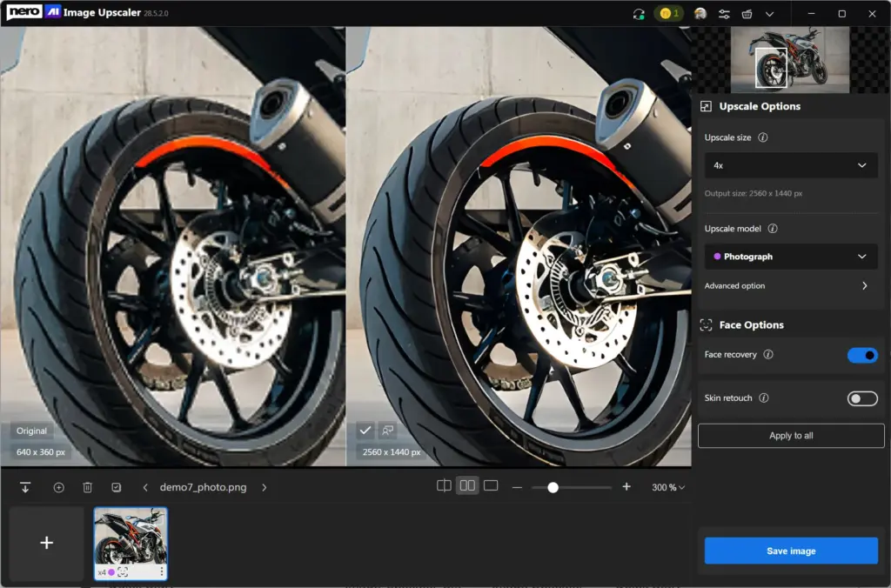Enable Skin retouch
Image resolution: width=891 pixels, height=588 pixels.
click(862, 398)
